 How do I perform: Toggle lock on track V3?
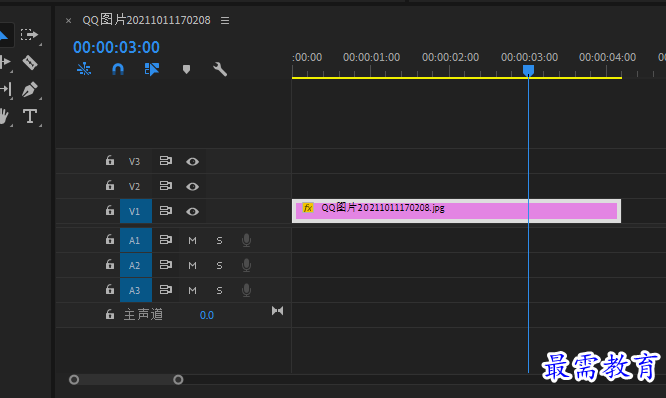110,161
